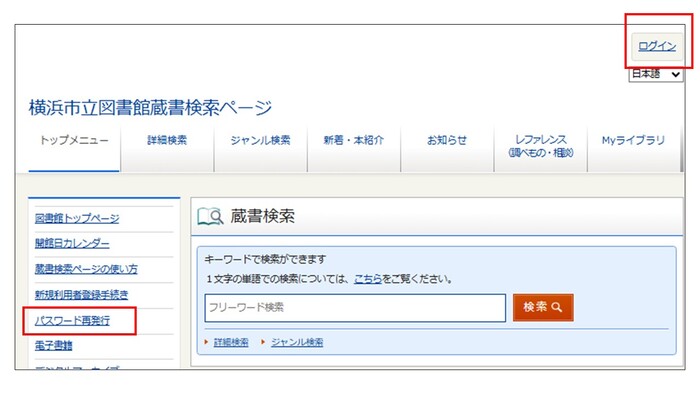
Task: Select the トップメニュー tab
Action: (74, 149)
